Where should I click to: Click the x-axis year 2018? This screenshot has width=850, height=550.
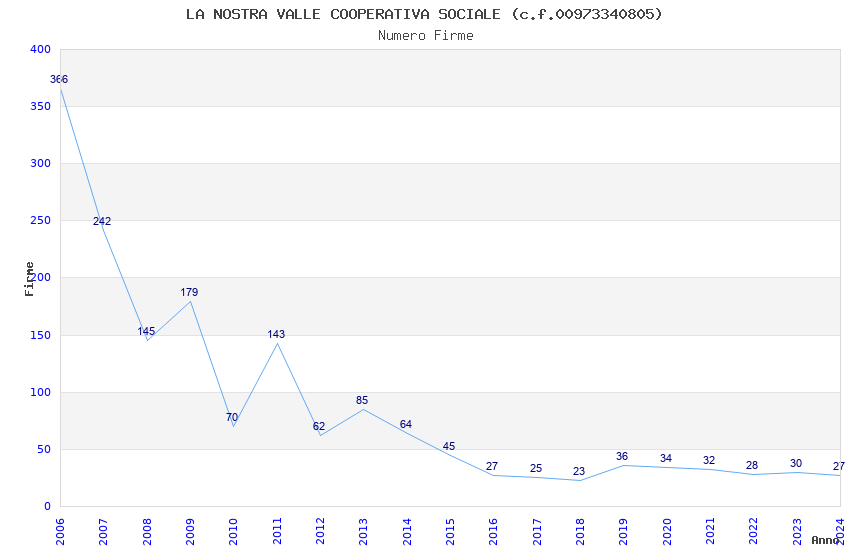coord(580,532)
